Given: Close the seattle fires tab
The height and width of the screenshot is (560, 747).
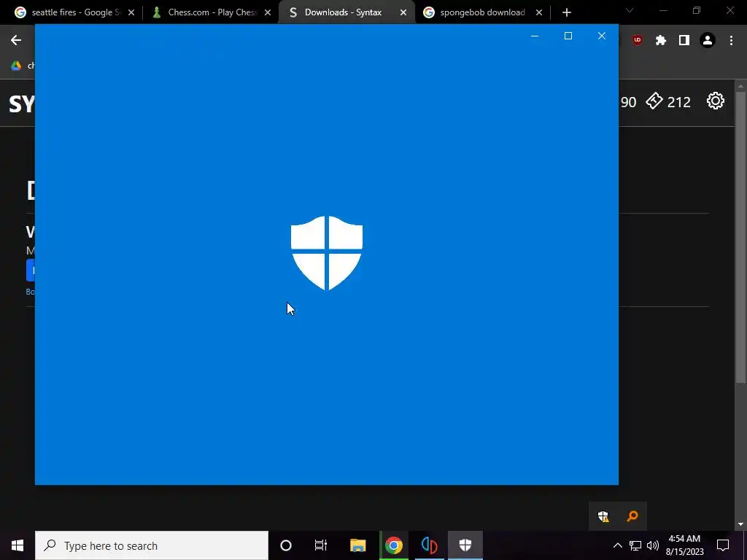Looking at the screenshot, I should pos(131,12).
